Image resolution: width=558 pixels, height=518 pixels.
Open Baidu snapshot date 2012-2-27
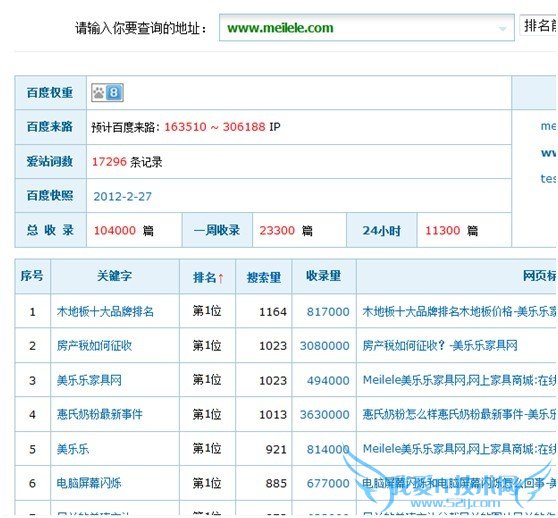pos(122,196)
